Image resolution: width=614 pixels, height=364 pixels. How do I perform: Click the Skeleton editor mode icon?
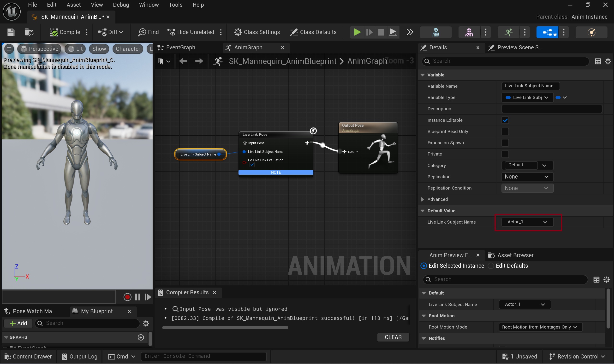click(x=435, y=32)
